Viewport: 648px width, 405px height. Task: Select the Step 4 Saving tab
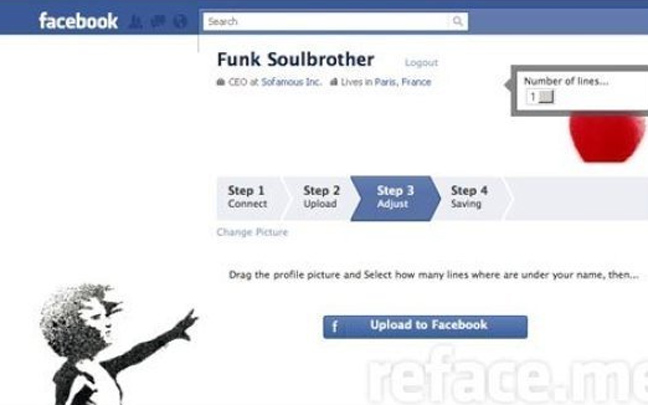470,198
